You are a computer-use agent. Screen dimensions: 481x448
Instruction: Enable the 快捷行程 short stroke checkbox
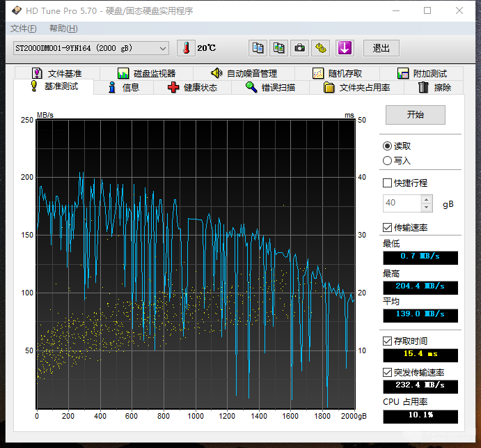(x=387, y=183)
